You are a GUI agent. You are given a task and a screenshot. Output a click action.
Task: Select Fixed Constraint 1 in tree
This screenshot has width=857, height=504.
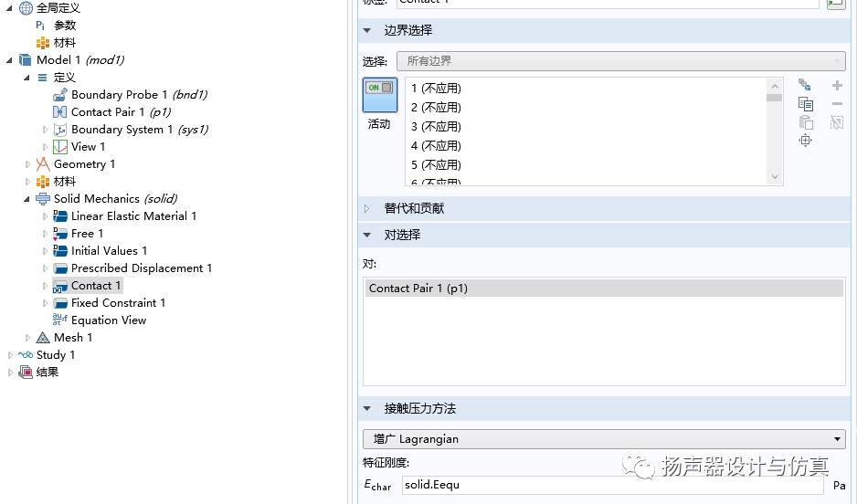118,303
